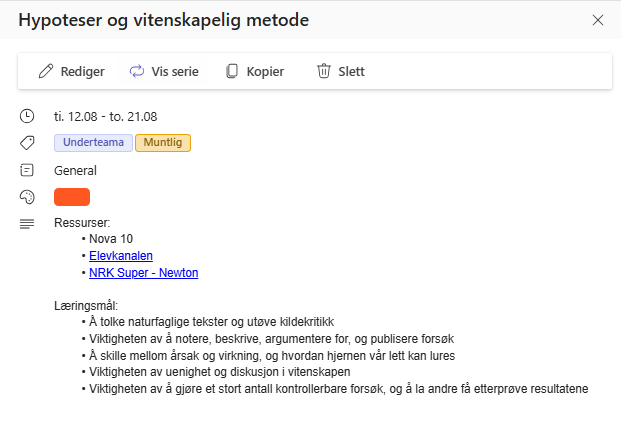
Task: Click the Læringsmål heading
Action: pos(86,306)
